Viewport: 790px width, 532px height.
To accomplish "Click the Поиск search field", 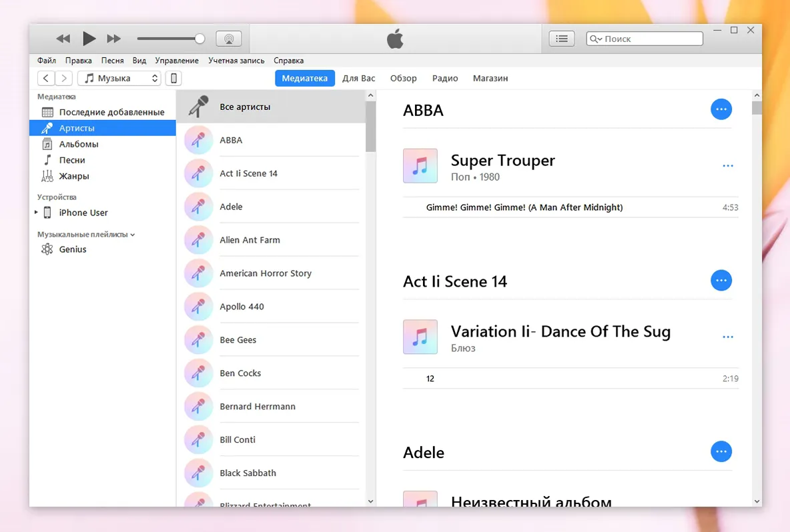I will [645, 39].
